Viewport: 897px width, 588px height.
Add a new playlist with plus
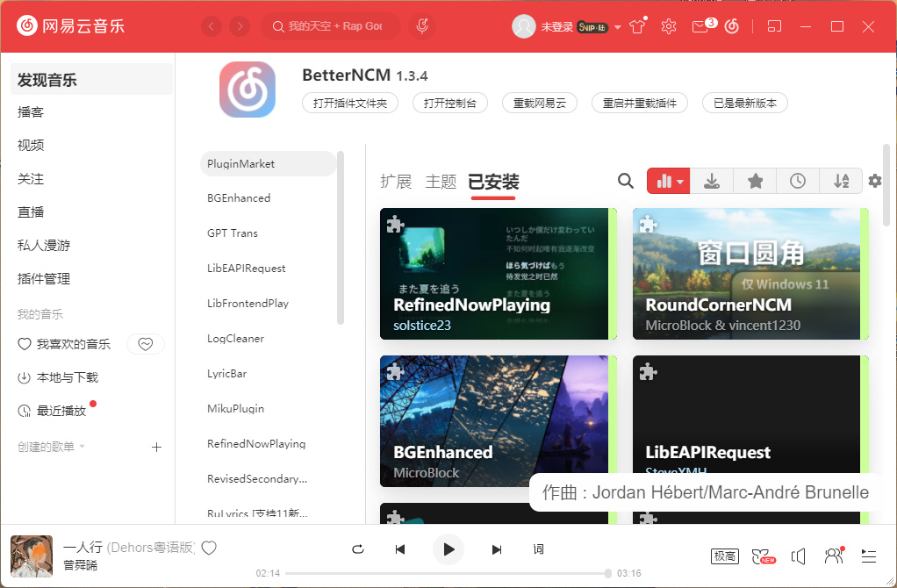click(x=156, y=448)
